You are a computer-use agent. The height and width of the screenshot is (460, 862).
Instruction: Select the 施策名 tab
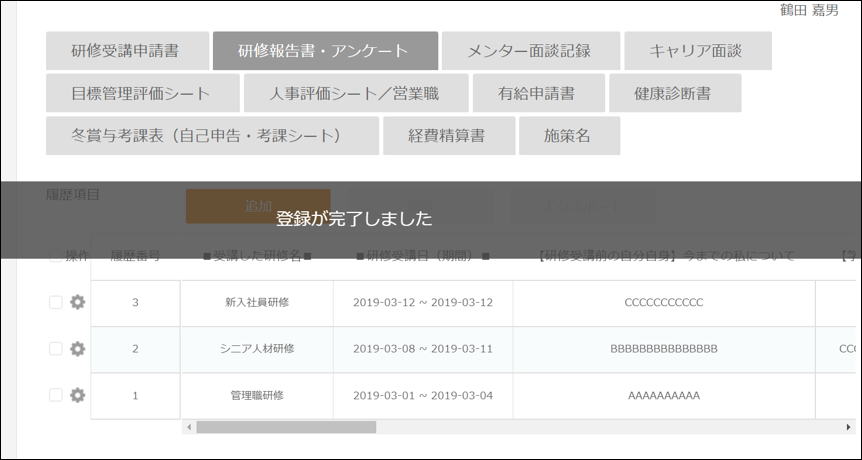(569, 136)
